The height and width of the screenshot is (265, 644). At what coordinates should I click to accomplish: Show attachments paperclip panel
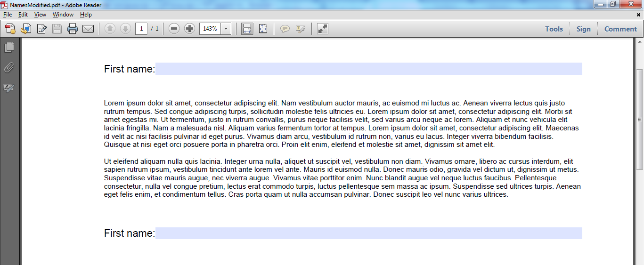pyautogui.click(x=9, y=68)
